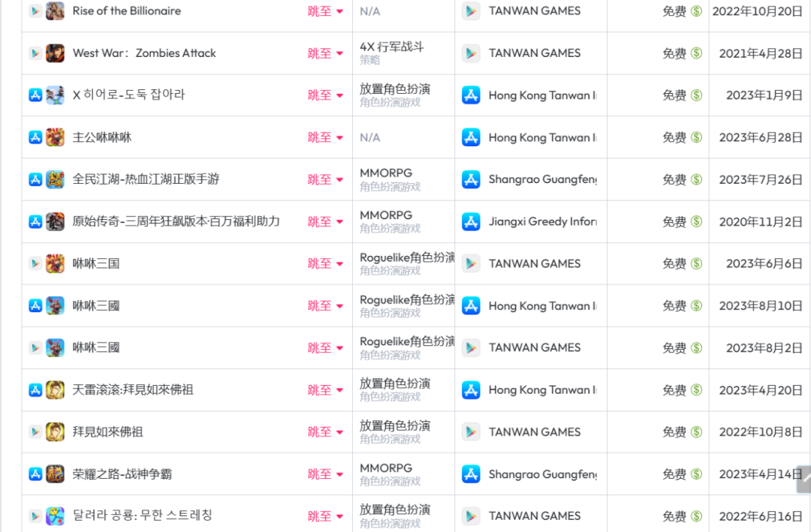This screenshot has height=532, width=811.
Task: Click the West War: Zombies Attack app icon
Action: pyautogui.click(x=55, y=53)
